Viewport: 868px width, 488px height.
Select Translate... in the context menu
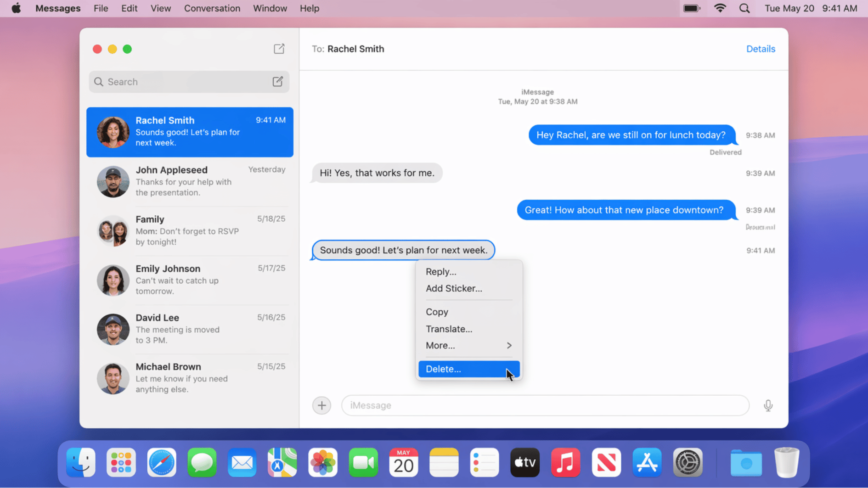click(468, 329)
